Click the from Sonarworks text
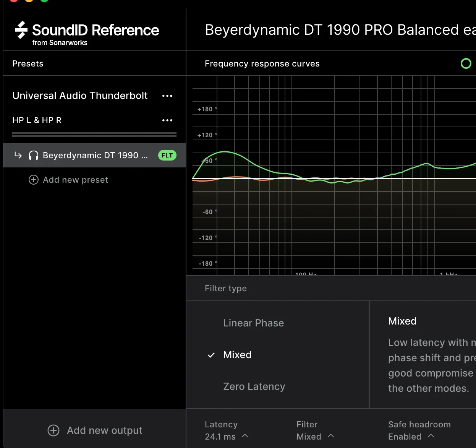Image resolution: width=476 pixels, height=448 pixels. coord(60,43)
